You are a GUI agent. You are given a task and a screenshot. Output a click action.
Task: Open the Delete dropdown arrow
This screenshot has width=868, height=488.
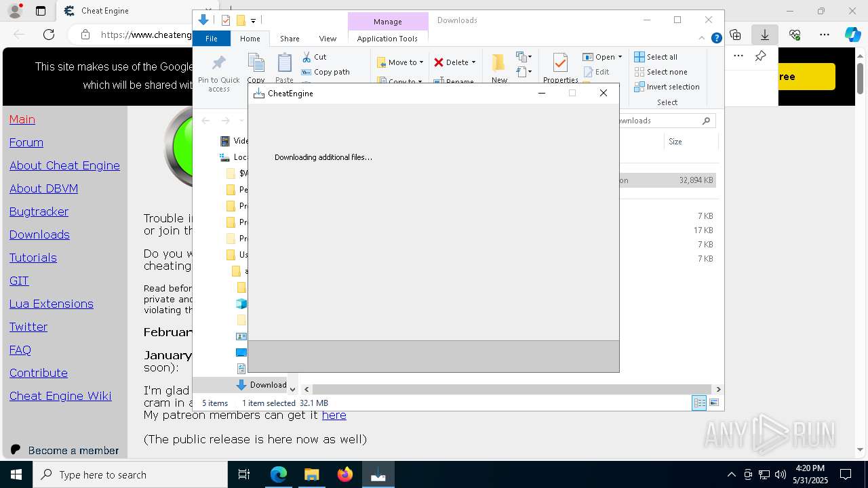click(x=473, y=62)
